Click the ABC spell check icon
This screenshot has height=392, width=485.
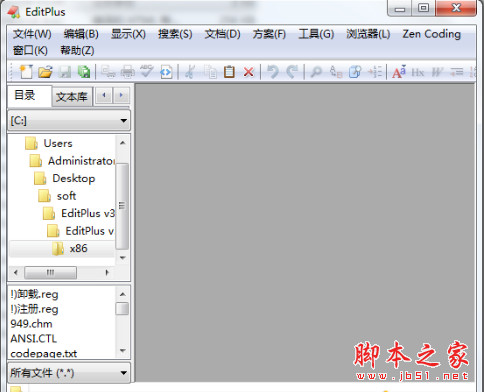click(147, 71)
